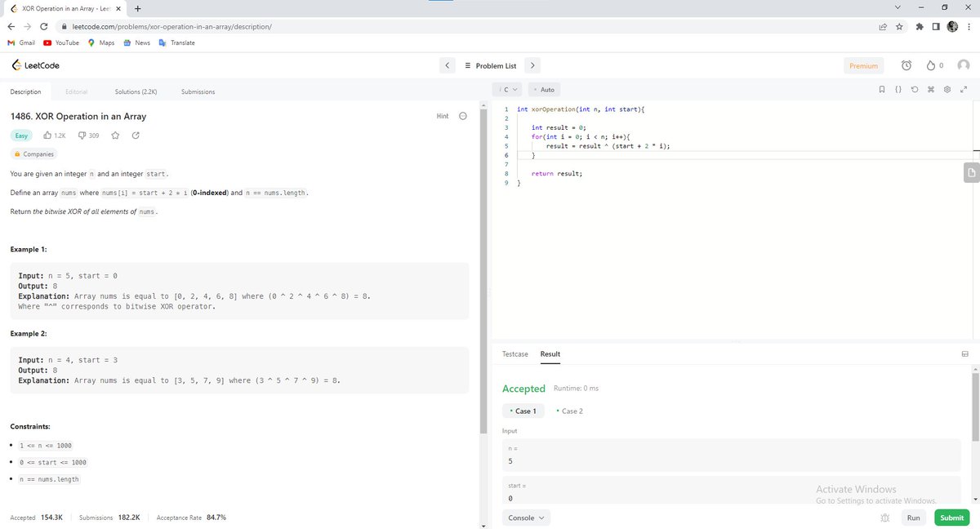Open editor shortcuts command icon

931,89
